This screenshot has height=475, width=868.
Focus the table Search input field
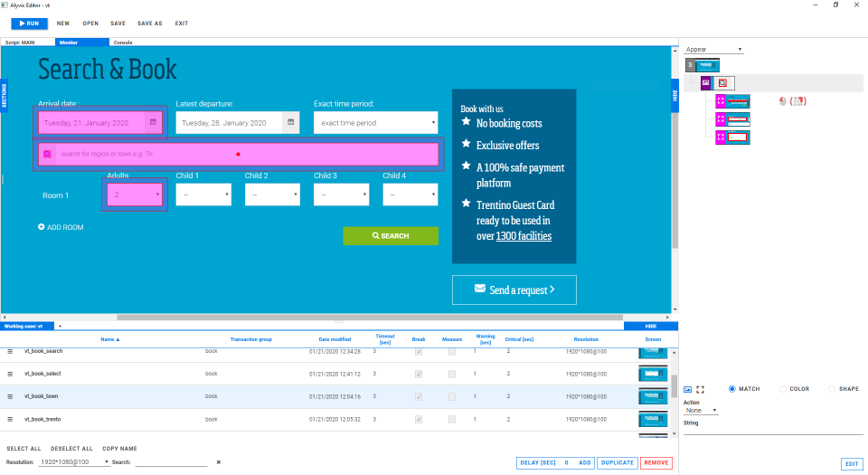coord(171,462)
